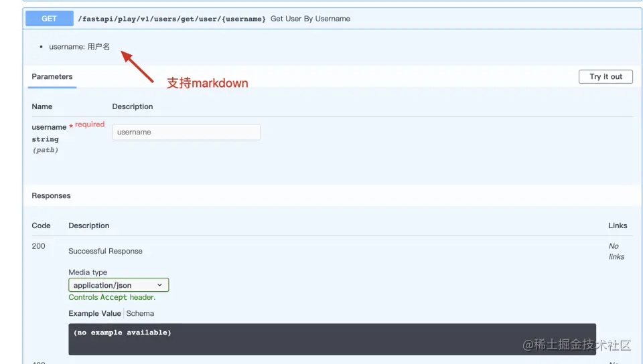Click the 'Controls Accept header.' note
This screenshot has height=364, width=643.
[x=112, y=297]
